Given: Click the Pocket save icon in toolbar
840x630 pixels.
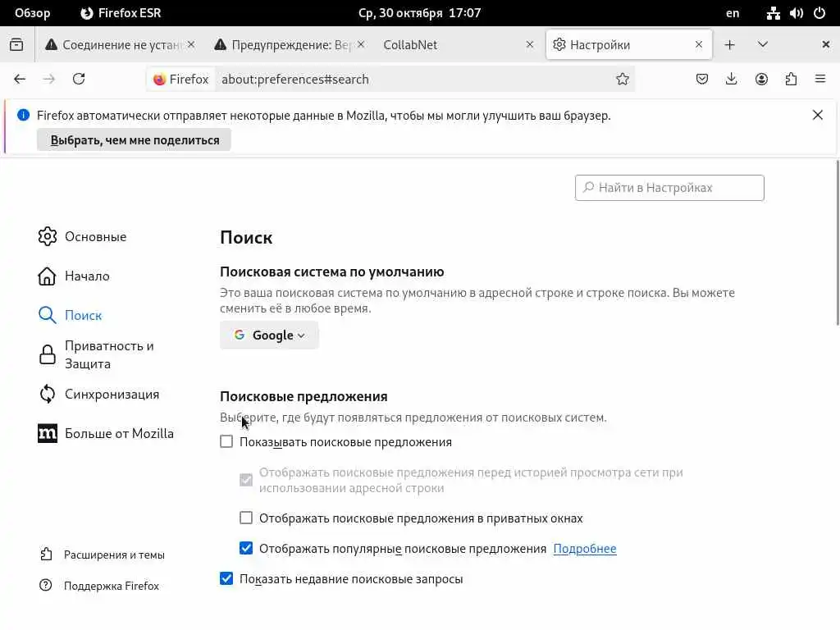Looking at the screenshot, I should [x=702, y=80].
